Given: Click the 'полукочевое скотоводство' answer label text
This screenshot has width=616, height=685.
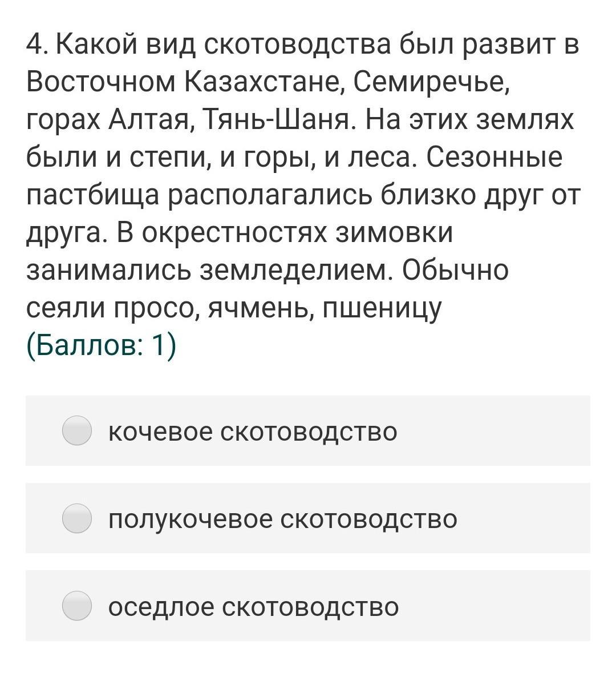Looking at the screenshot, I should pos(283,519).
